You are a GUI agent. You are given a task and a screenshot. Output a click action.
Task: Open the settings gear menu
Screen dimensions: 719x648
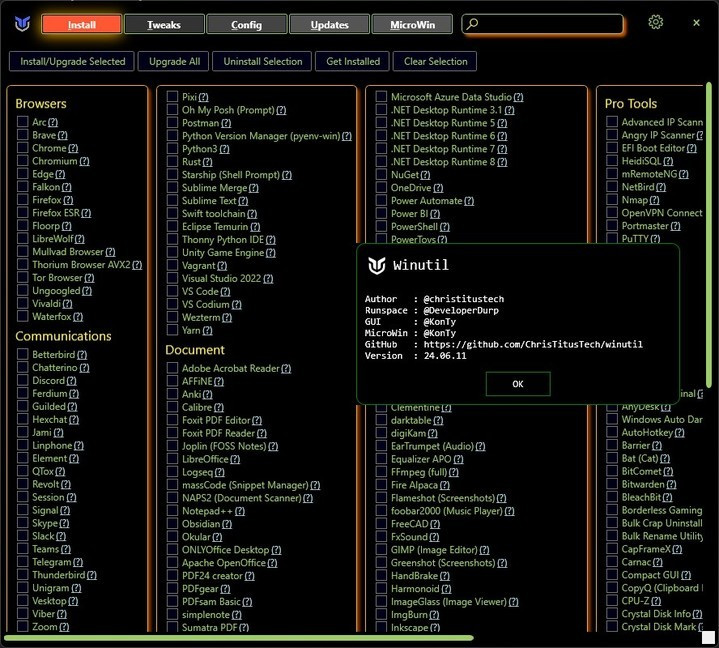(656, 23)
